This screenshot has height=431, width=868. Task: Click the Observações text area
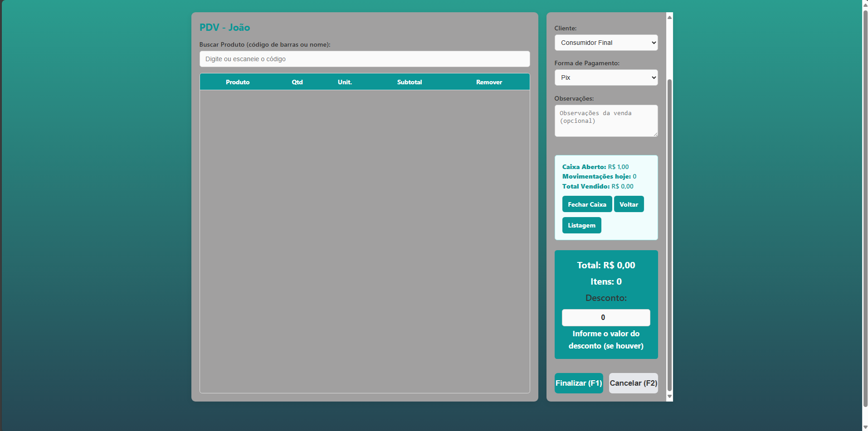pos(606,121)
